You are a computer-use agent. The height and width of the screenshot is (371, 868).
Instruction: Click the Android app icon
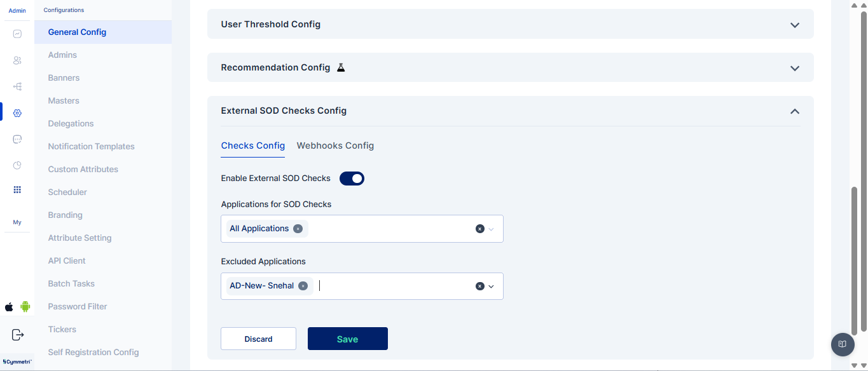tap(25, 307)
